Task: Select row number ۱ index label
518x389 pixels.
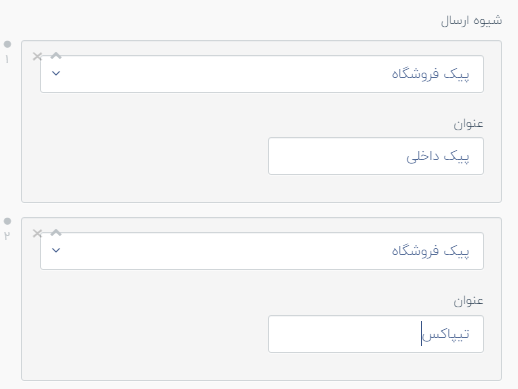Action: coord(7,59)
